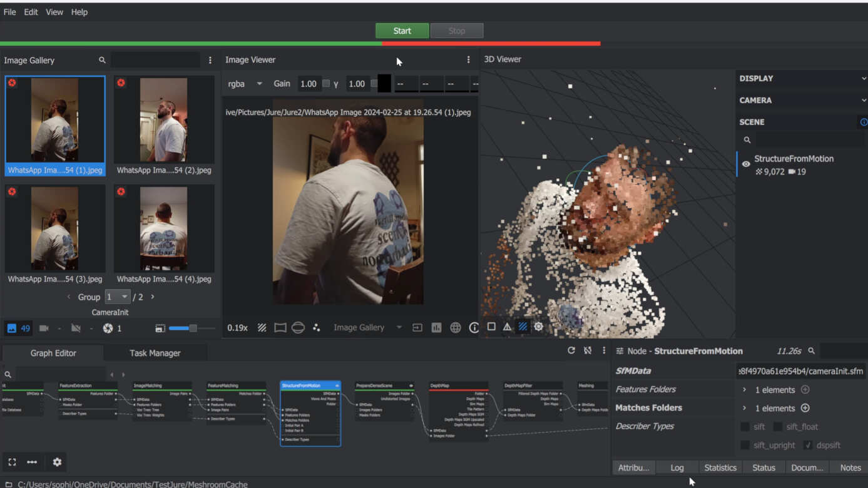Add element to Features Folders
This screenshot has width=868, height=488.
pos(805,390)
